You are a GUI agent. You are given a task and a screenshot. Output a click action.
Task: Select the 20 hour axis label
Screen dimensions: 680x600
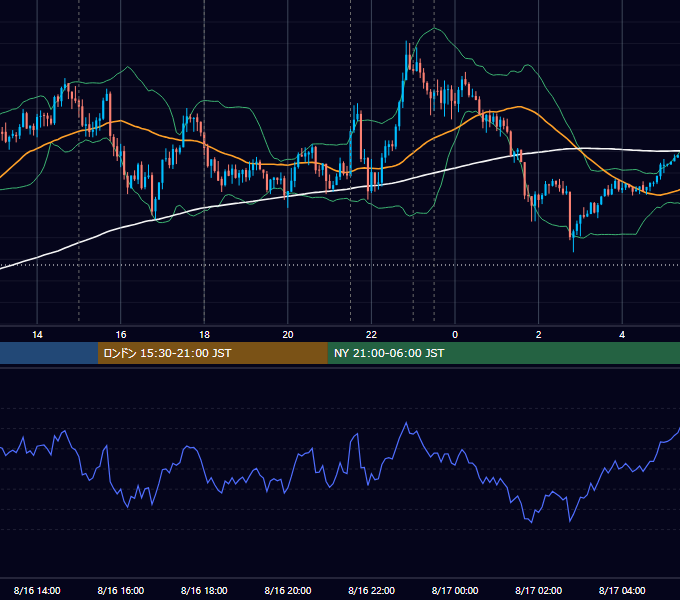point(288,335)
